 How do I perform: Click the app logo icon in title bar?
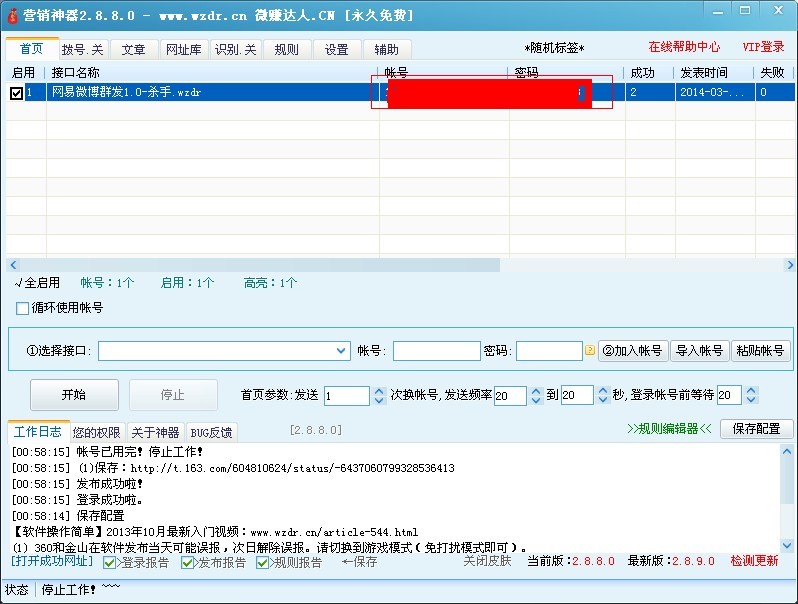click(x=12, y=15)
